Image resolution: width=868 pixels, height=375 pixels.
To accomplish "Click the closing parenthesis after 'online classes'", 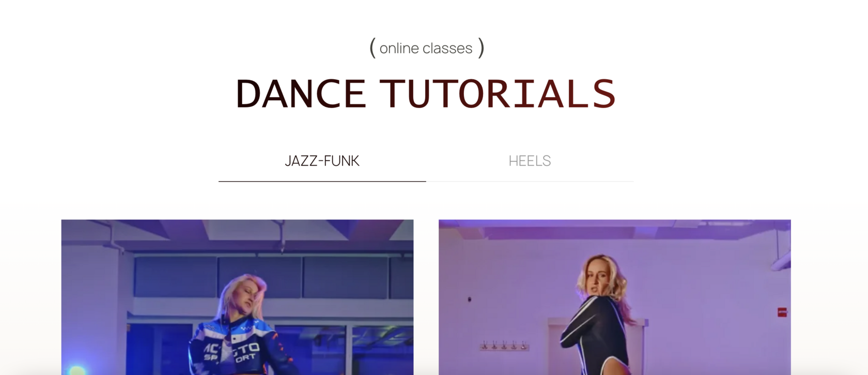I will tap(481, 48).
